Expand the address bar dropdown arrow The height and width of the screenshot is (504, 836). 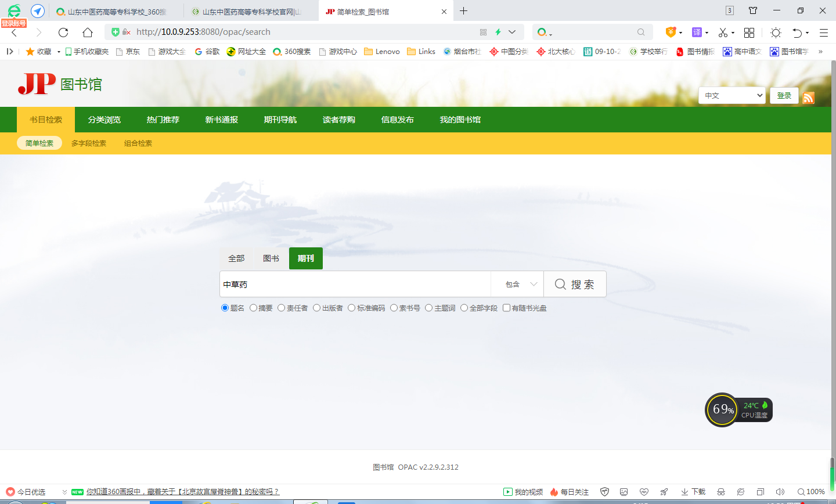pyautogui.click(x=512, y=32)
